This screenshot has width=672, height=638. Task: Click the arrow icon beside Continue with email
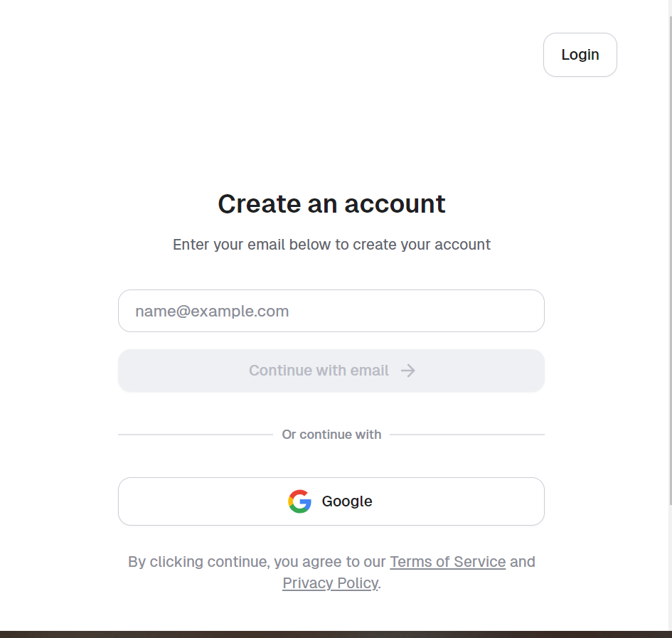coord(408,371)
